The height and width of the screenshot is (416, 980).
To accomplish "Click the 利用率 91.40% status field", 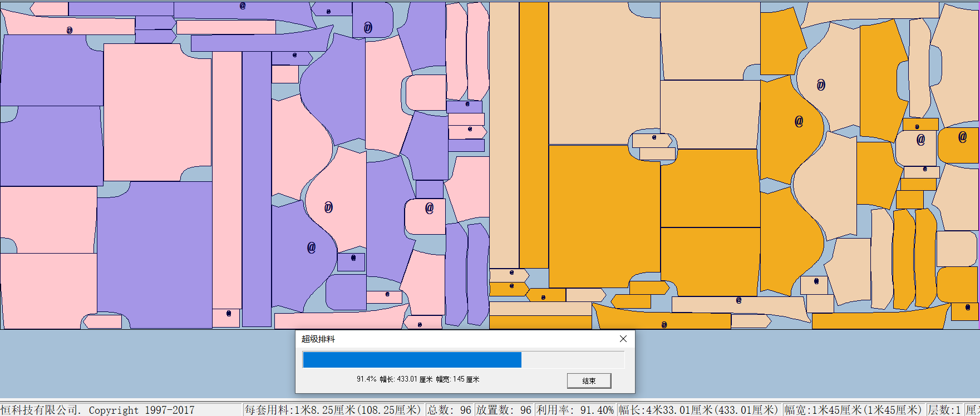I will [575, 410].
